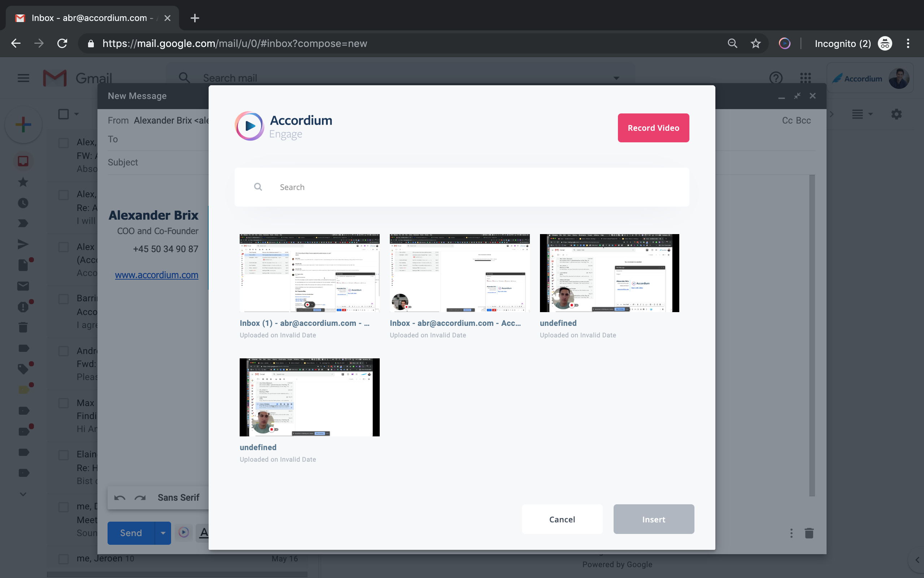Image resolution: width=924 pixels, height=578 pixels.
Task: Open Snoozed clock icon in sidebar
Action: point(23,203)
